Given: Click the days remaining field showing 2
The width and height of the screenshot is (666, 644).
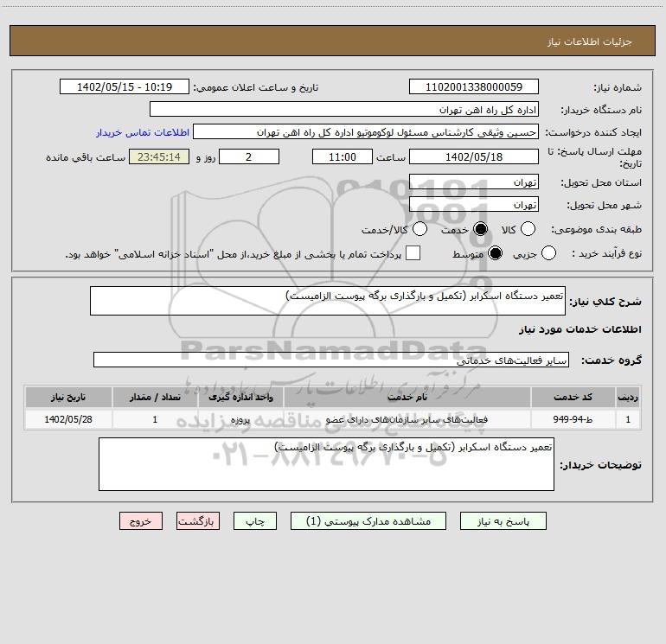Looking at the screenshot, I should pyautogui.click(x=249, y=157).
